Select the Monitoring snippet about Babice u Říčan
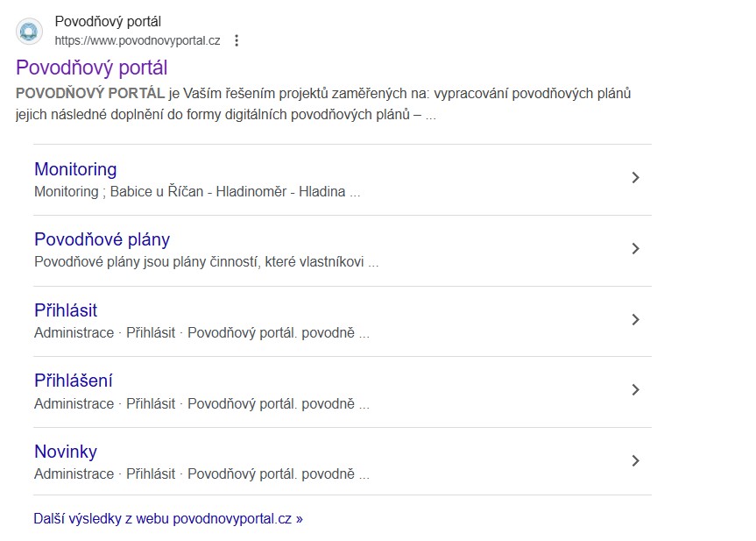The width and height of the screenshot is (756, 541). pos(197,191)
